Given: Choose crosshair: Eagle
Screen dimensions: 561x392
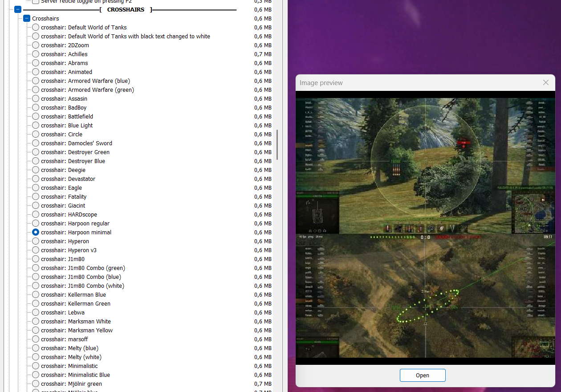Looking at the screenshot, I should [36, 188].
